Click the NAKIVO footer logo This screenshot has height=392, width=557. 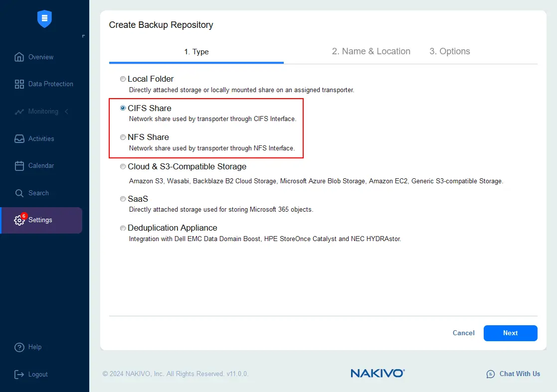point(377,373)
